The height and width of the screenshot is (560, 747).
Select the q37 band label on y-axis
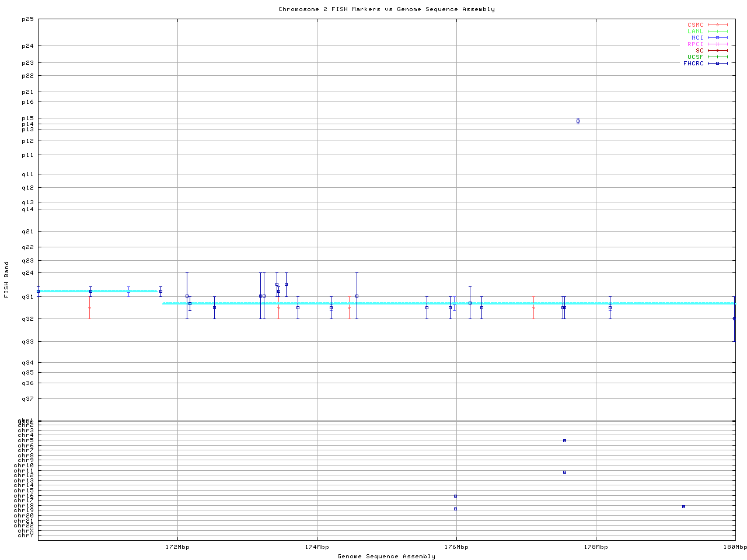(x=27, y=399)
